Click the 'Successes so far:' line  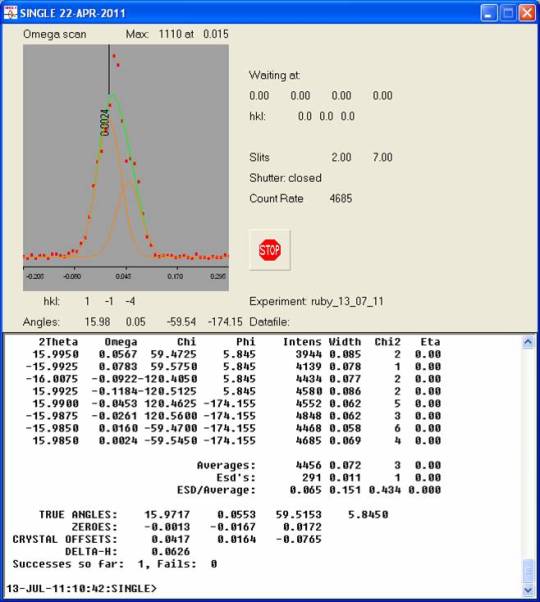pyautogui.click(x=115, y=564)
